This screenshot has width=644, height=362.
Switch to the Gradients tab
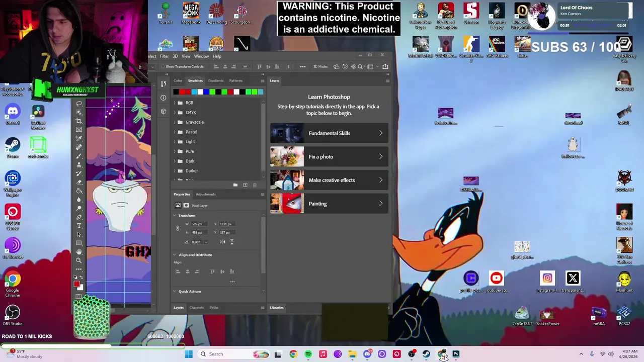point(216,80)
